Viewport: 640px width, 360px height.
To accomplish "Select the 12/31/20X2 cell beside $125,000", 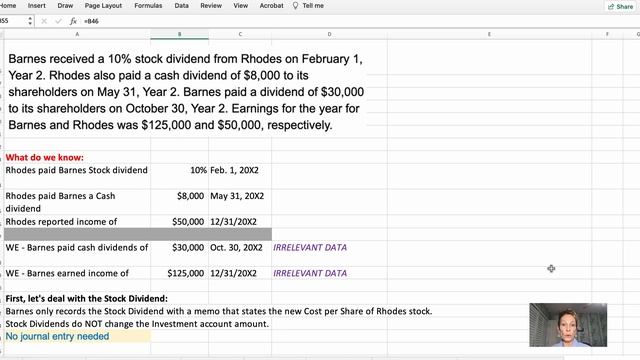I will pyautogui.click(x=240, y=273).
